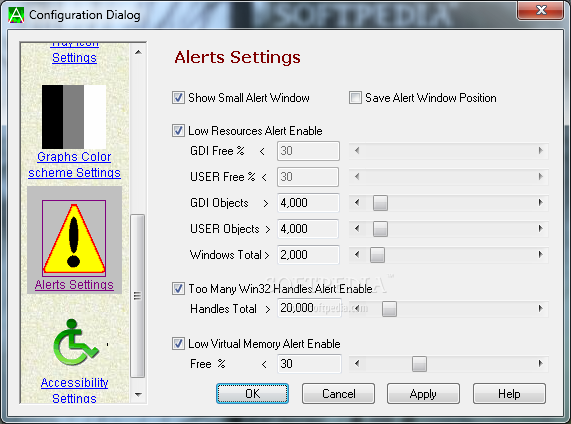Select Alerts Settings link

click(x=74, y=284)
